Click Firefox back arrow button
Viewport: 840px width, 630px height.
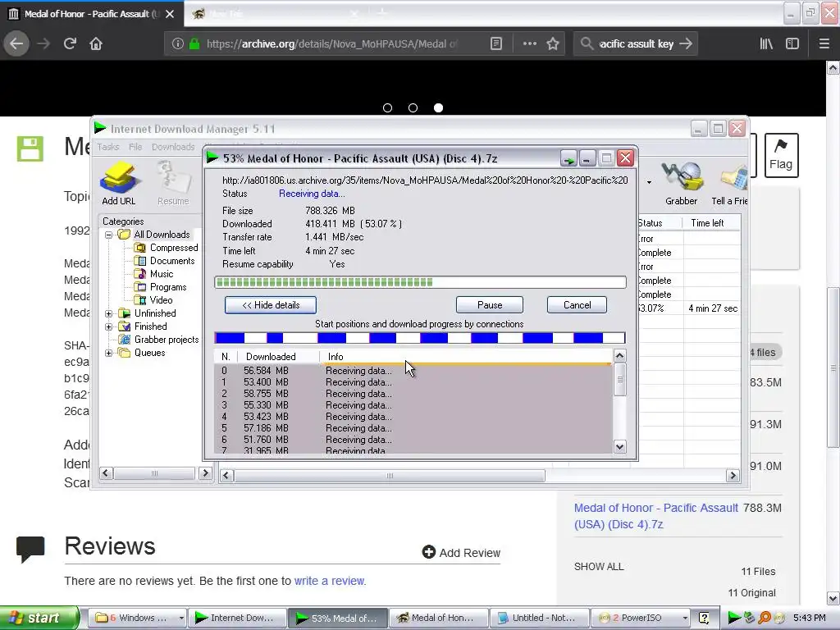pyautogui.click(x=16, y=43)
